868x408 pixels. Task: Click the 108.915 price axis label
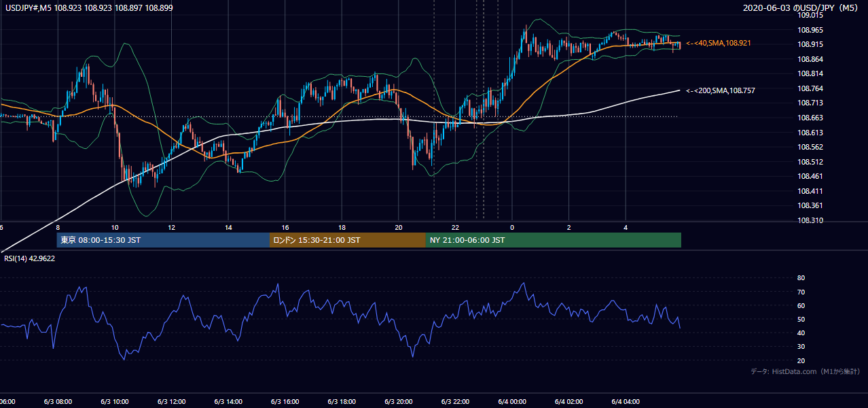pos(810,44)
